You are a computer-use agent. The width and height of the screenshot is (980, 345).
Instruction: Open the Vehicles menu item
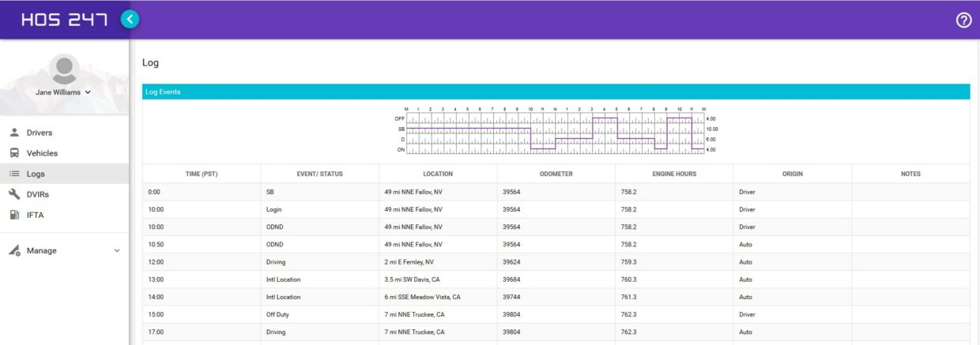point(42,153)
